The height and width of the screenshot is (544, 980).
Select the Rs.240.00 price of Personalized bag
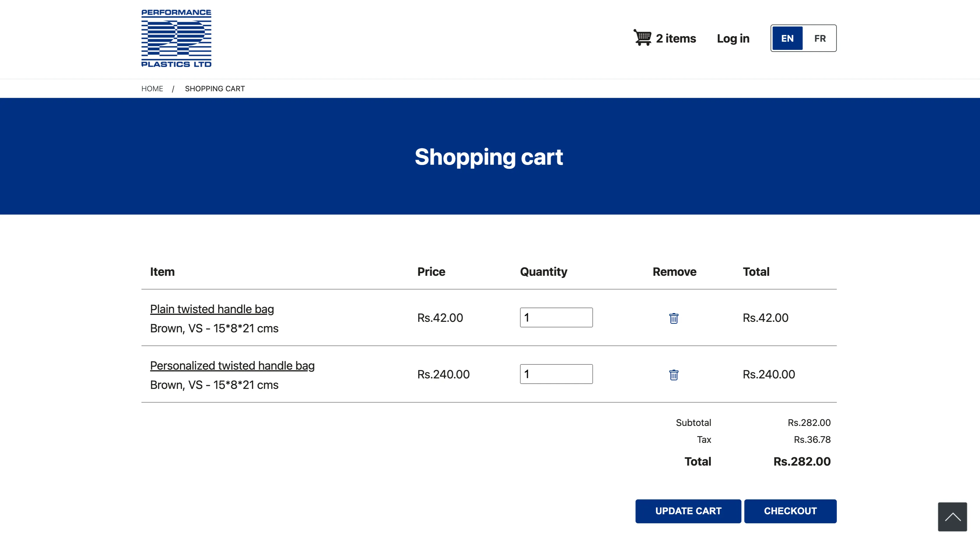(443, 374)
